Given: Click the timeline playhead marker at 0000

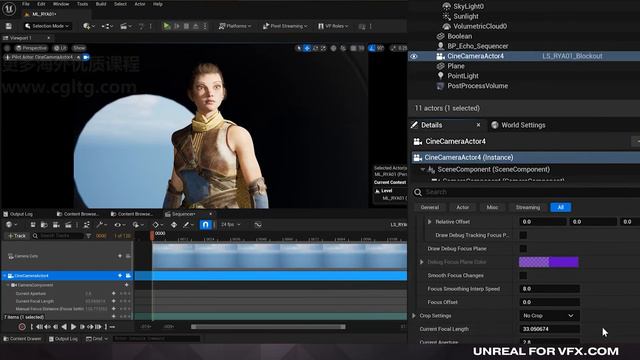Looking at the screenshot, I should click(x=152, y=236).
